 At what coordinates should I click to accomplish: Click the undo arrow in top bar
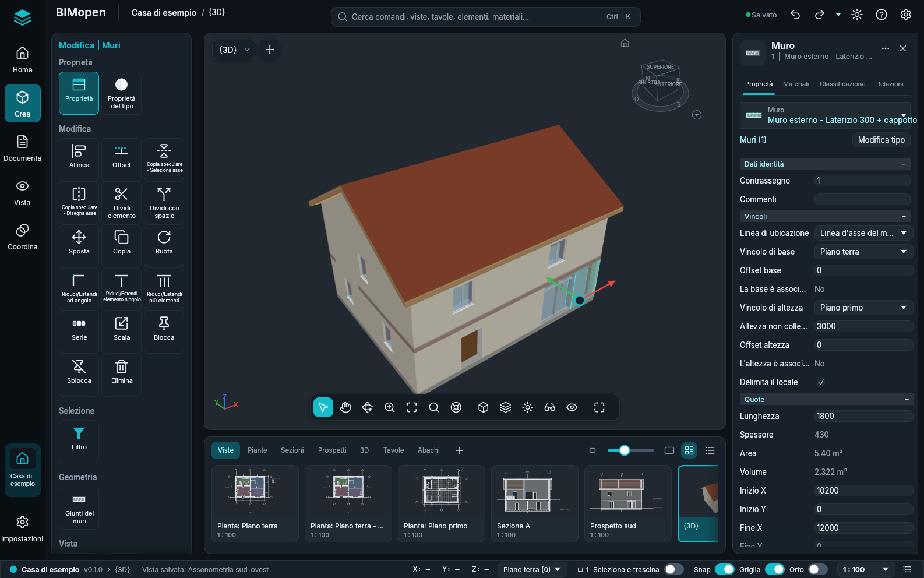coord(795,15)
